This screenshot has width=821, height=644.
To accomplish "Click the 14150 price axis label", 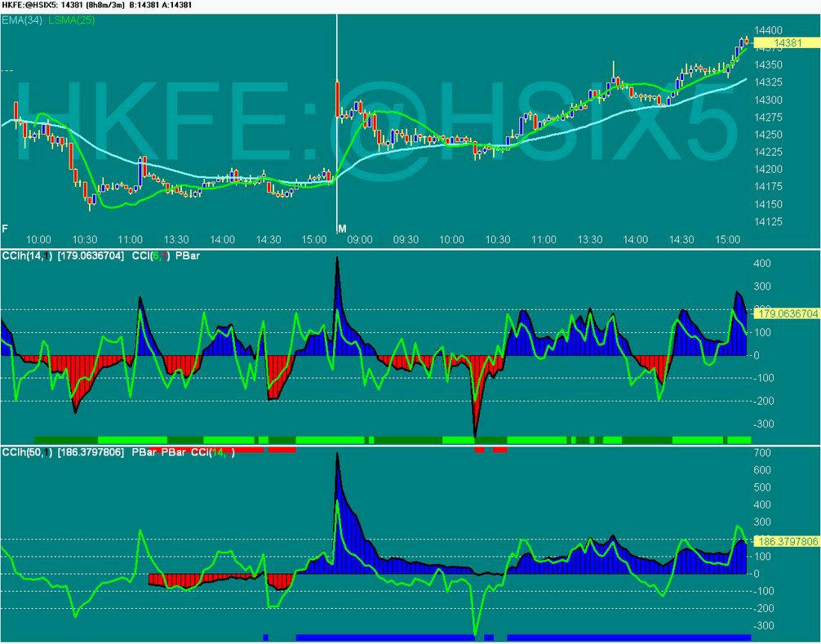I will pyautogui.click(x=769, y=204).
